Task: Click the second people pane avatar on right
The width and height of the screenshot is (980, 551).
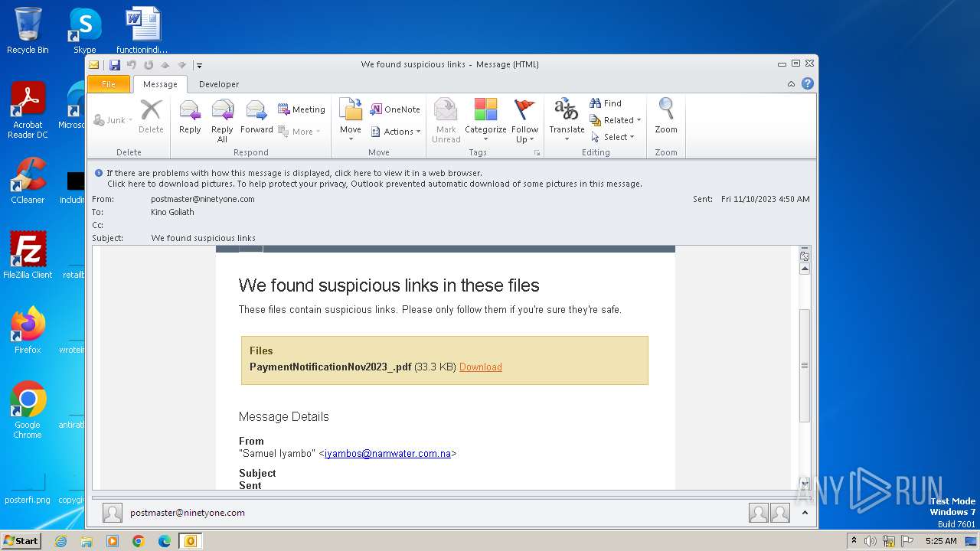Action: (x=780, y=513)
